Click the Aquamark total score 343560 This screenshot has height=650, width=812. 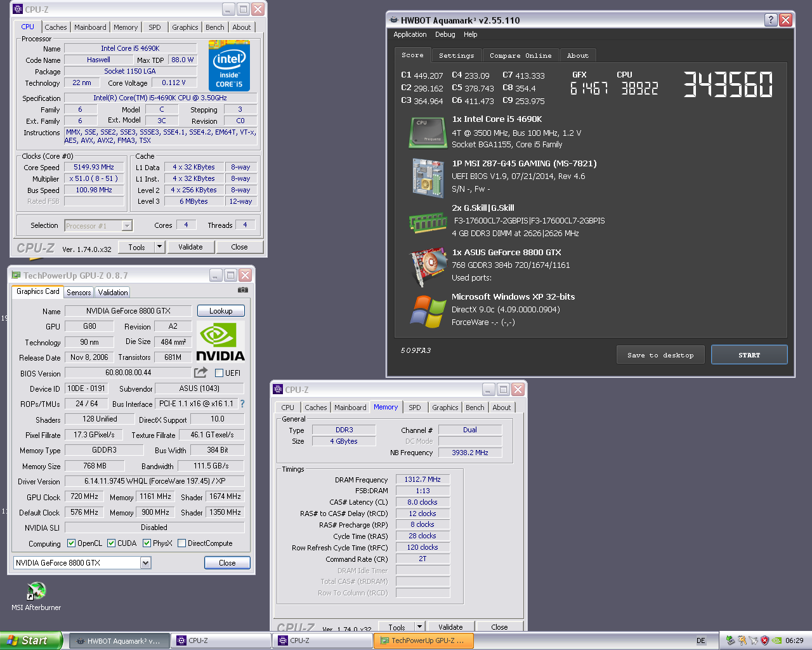(728, 84)
